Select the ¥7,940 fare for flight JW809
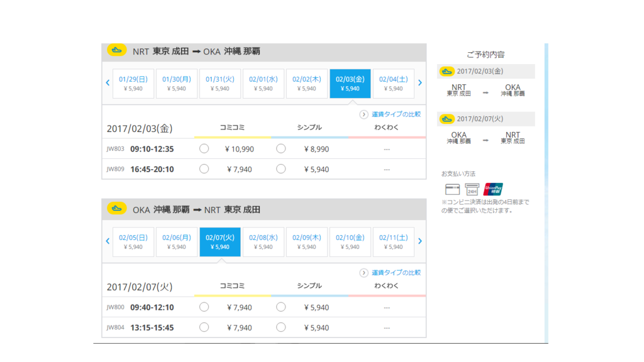The image size is (644, 362). [x=204, y=168]
